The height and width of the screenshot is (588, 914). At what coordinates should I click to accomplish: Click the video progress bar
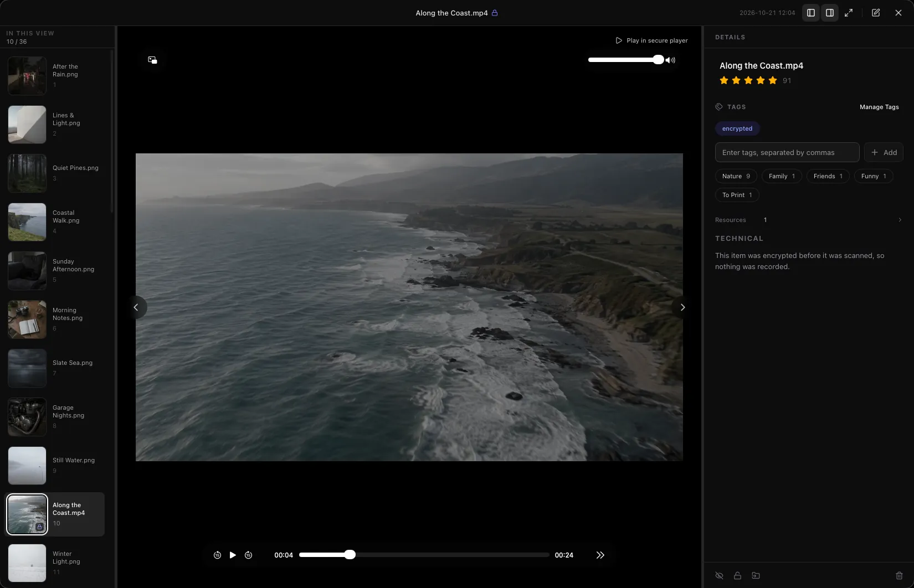[424, 555]
